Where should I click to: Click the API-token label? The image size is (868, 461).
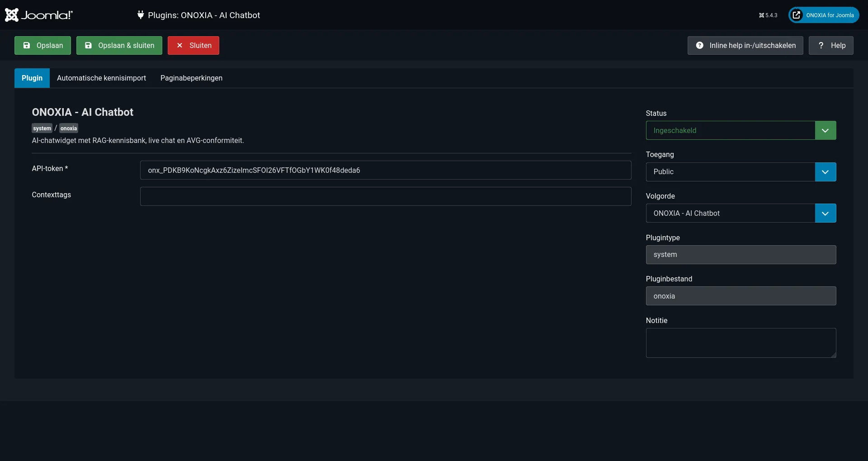(50, 168)
